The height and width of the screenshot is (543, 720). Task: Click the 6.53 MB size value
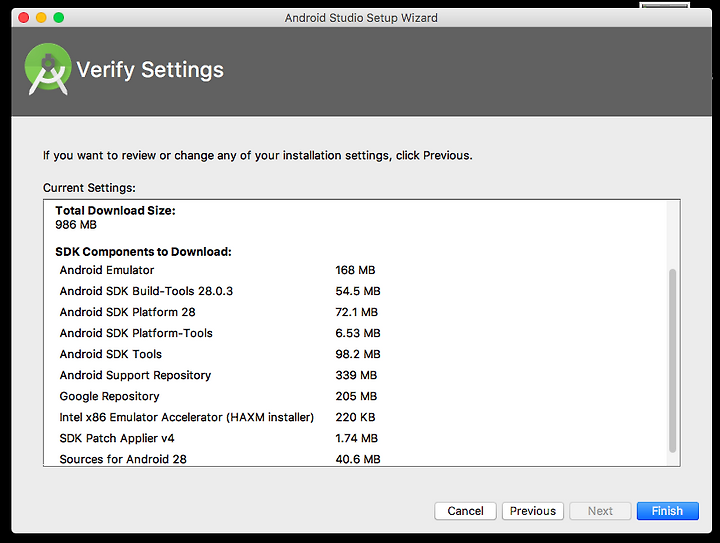pyautogui.click(x=358, y=333)
